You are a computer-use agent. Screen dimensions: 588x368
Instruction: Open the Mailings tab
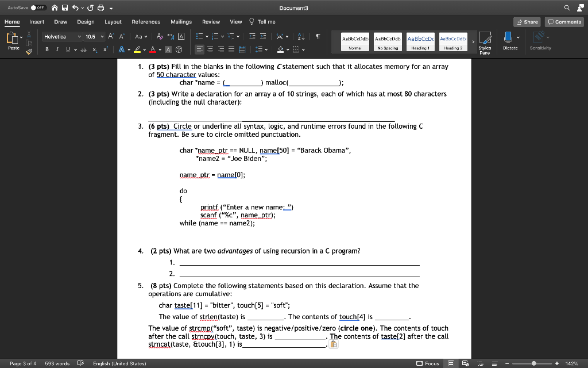coord(181,22)
